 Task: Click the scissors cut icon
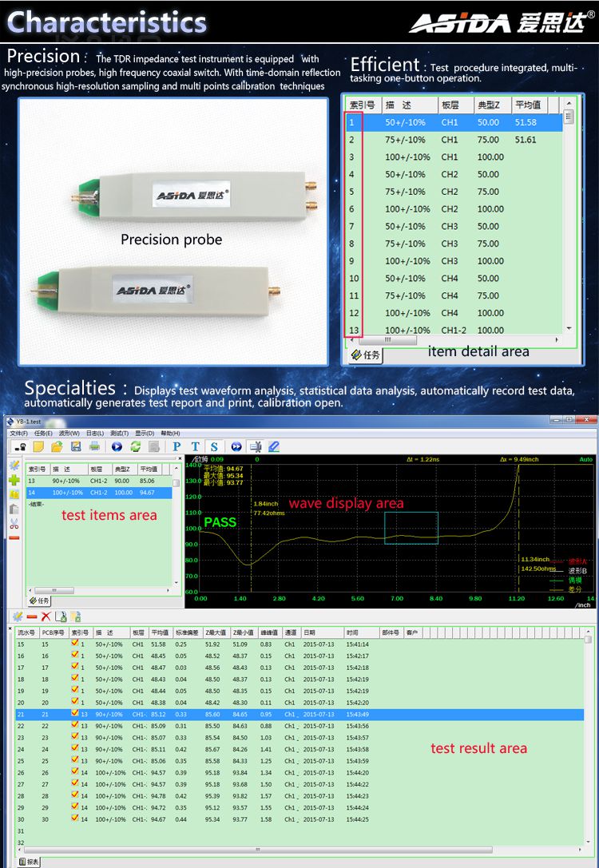(x=14, y=523)
